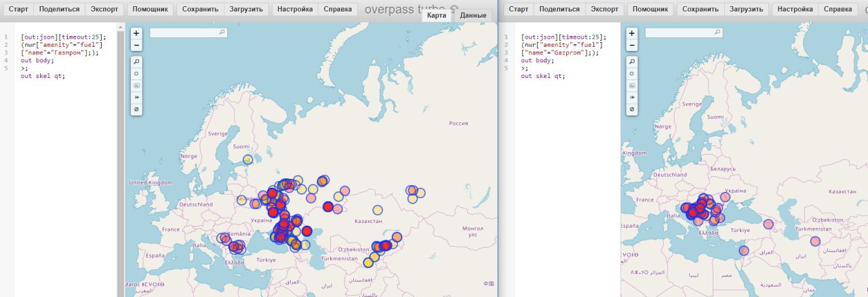Zoom out on the right map
Screen dimensions: 868x297
(x=632, y=45)
